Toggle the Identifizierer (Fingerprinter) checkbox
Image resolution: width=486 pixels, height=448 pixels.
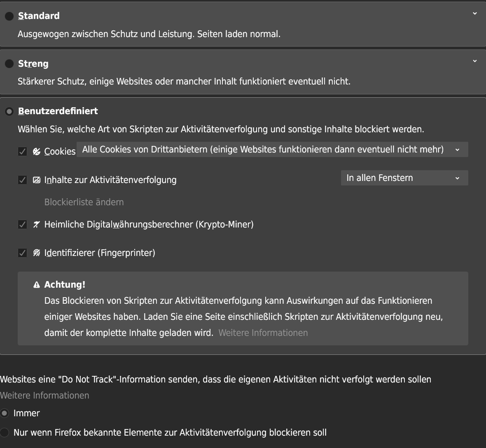(x=23, y=253)
